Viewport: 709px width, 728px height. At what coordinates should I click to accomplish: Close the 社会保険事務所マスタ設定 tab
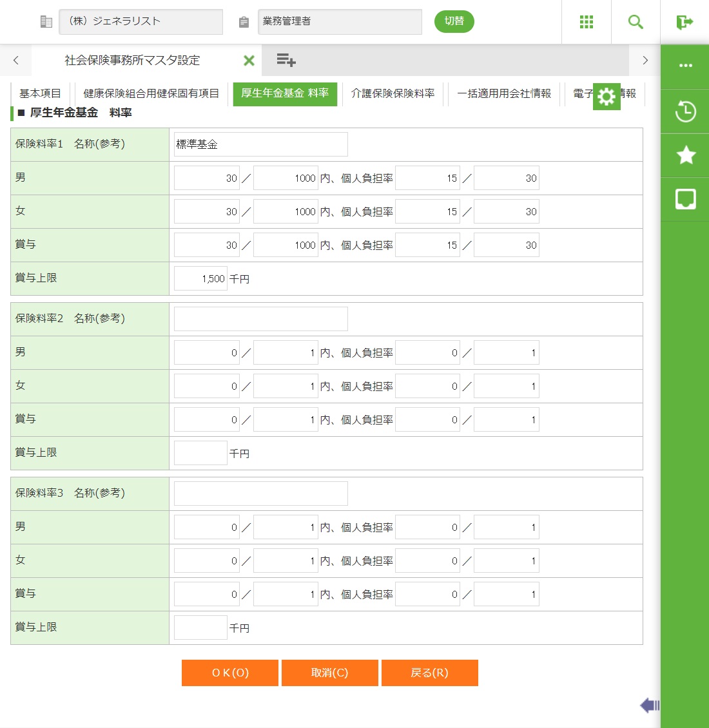click(x=249, y=61)
